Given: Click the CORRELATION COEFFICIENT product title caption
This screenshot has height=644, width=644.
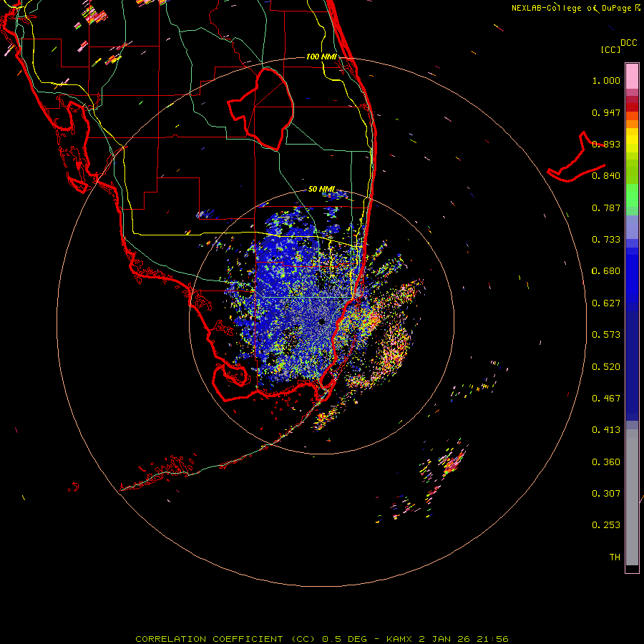Looking at the screenshot, I should tap(321, 639).
